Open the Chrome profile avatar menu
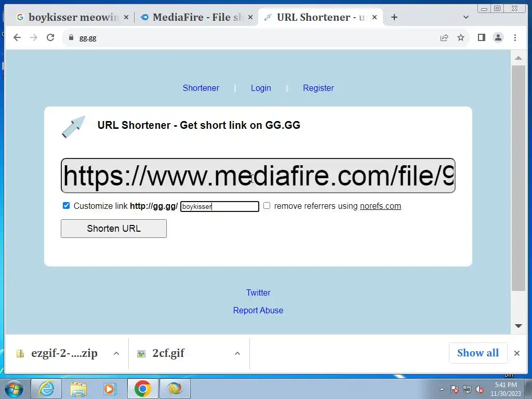 tap(498, 37)
